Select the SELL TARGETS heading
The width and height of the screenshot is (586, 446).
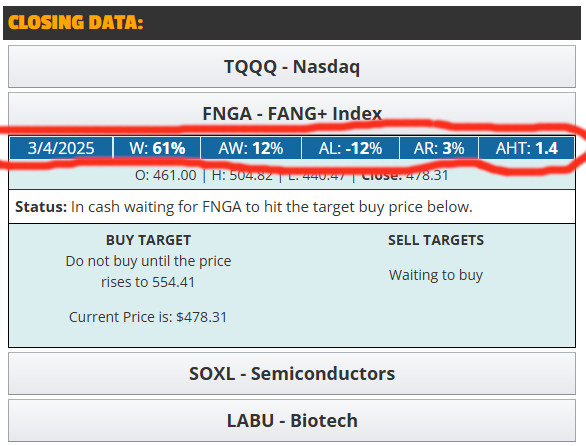[x=436, y=240]
